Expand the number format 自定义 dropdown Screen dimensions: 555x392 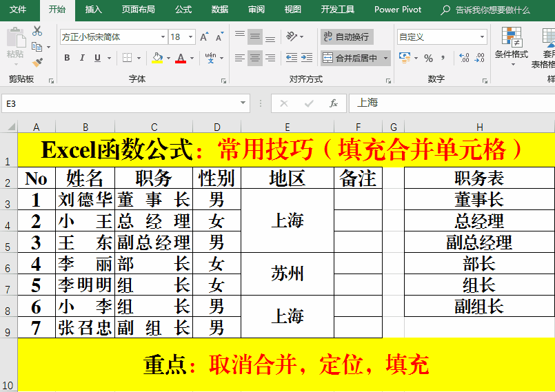481,37
